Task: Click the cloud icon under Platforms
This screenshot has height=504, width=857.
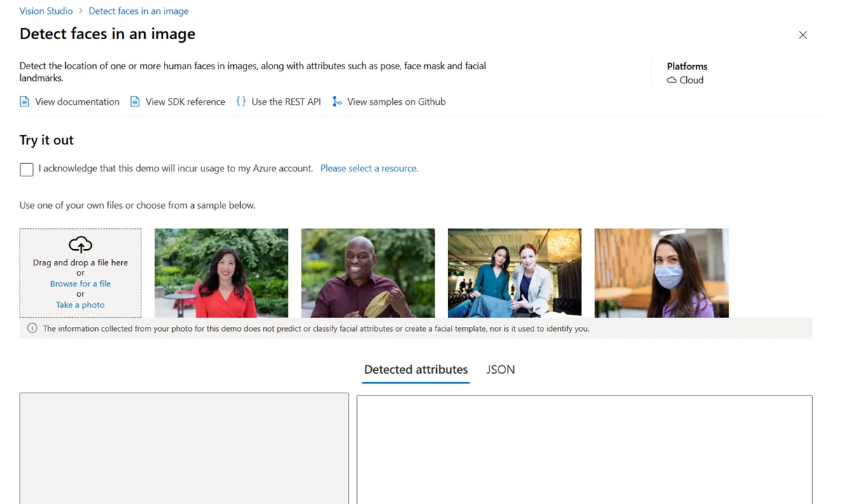Action: click(x=671, y=80)
